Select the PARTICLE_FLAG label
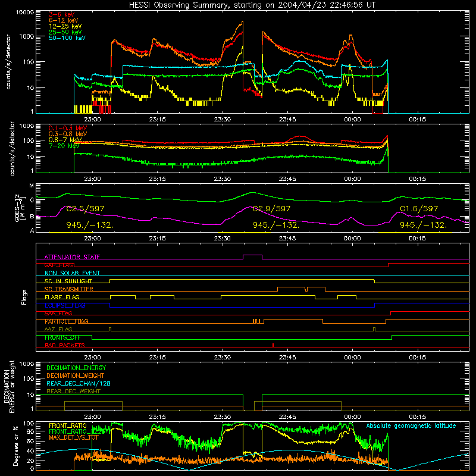 click(x=67, y=321)
